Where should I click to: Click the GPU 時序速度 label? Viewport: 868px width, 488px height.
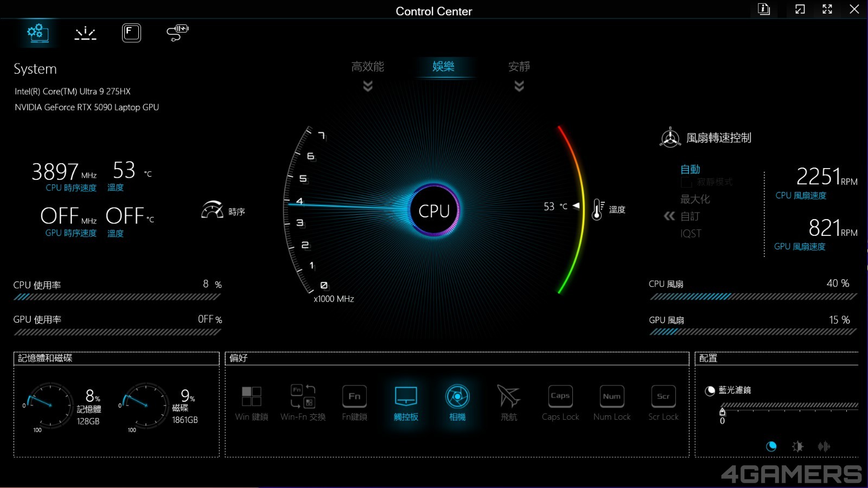(71, 233)
